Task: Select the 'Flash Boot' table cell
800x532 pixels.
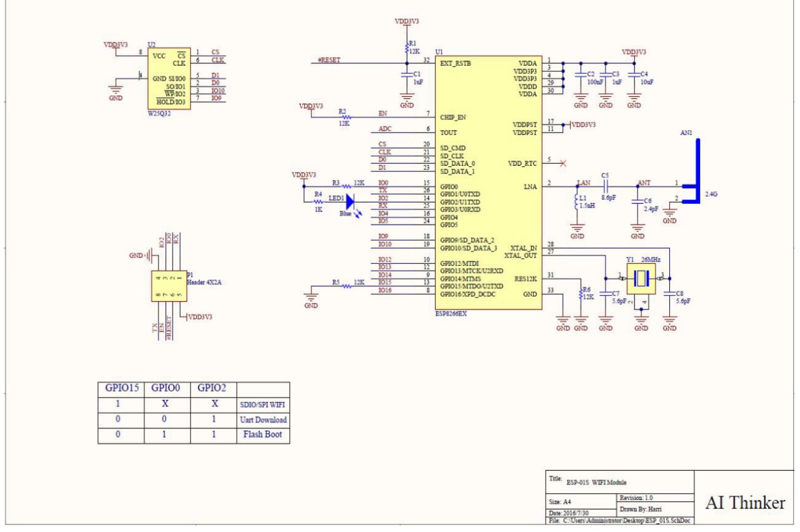Action: [264, 434]
